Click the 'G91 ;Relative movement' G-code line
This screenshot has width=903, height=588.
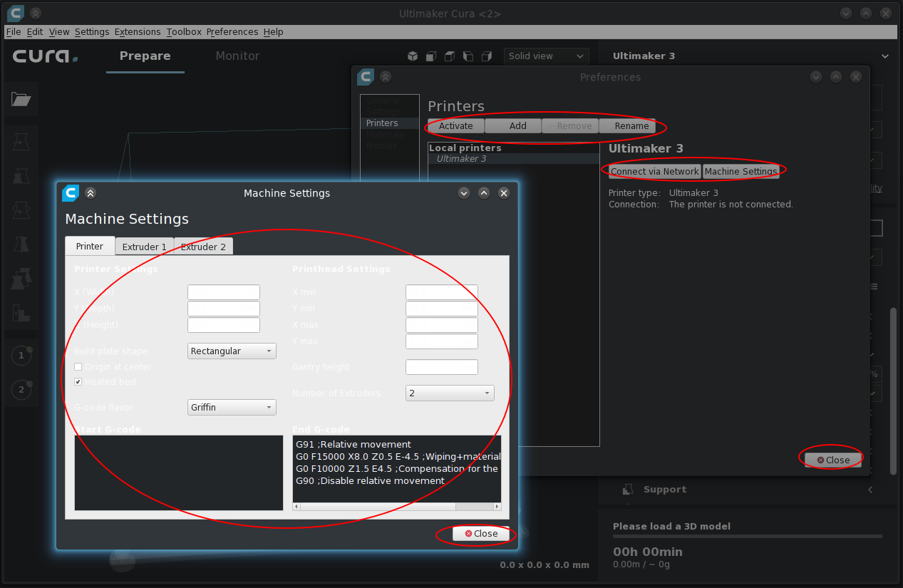[x=354, y=444]
